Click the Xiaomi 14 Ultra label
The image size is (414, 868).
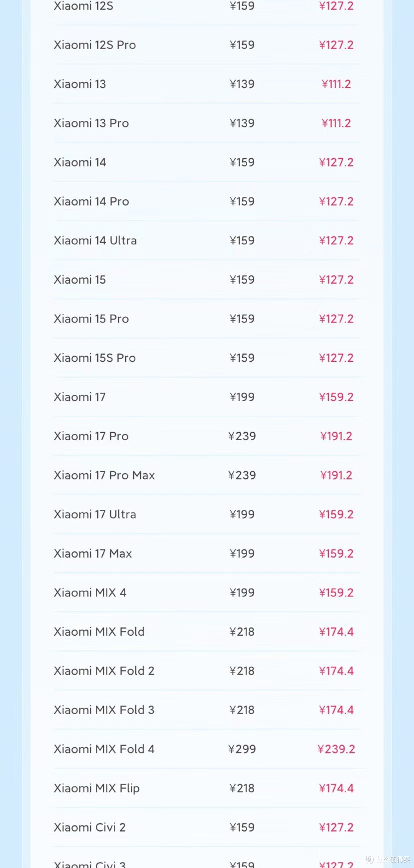[95, 240]
